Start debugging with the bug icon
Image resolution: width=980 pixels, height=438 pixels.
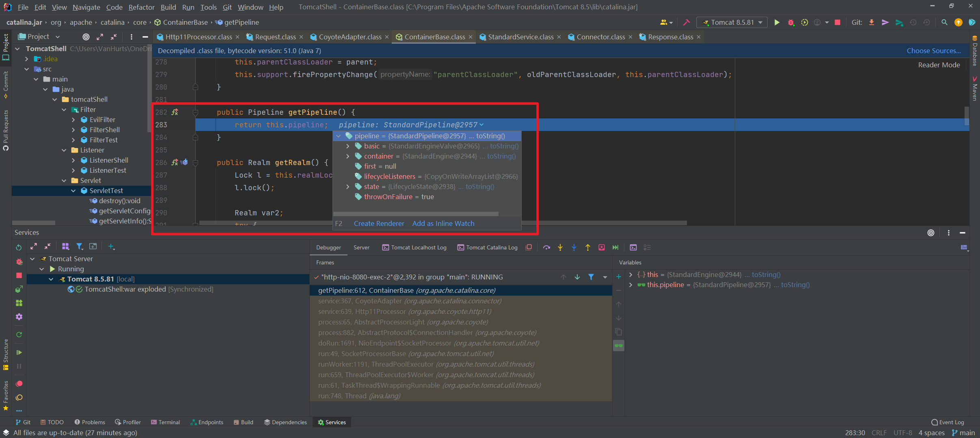791,22
